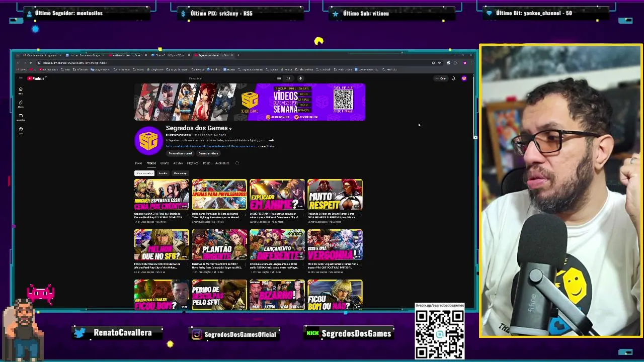The image size is (644, 362).
Task: Open the browser three-dot menu
Action: click(x=470, y=63)
